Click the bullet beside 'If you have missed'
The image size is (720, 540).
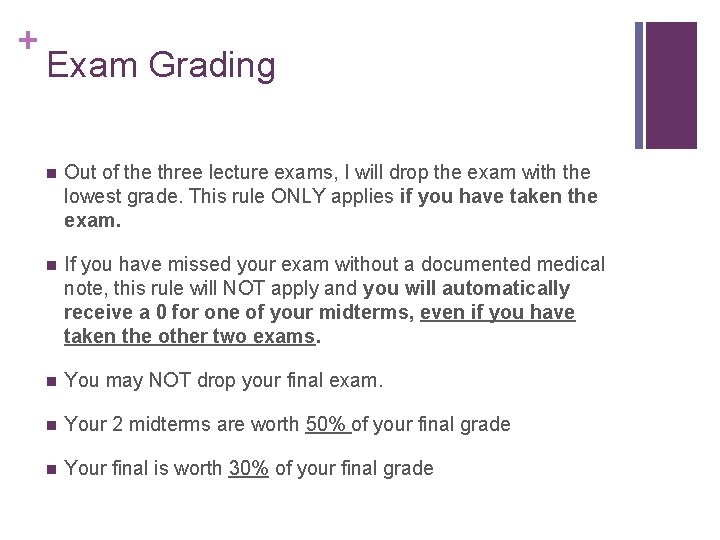point(51,265)
